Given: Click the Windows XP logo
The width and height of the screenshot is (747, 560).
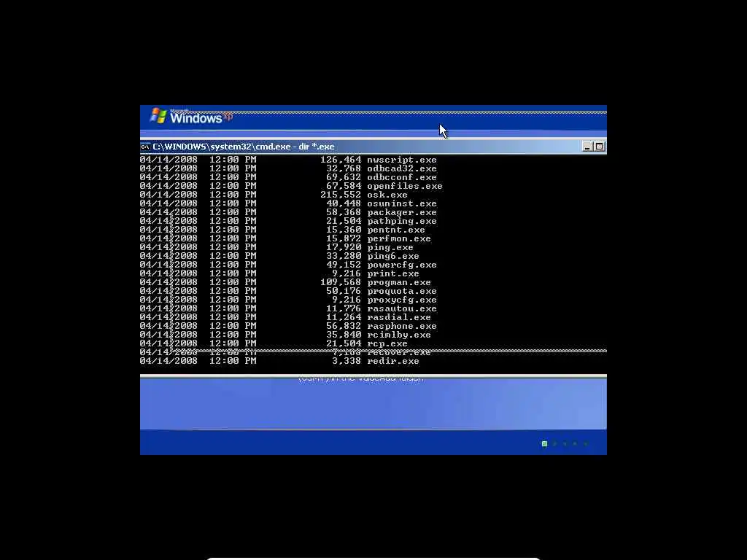Looking at the screenshot, I should (x=190, y=116).
